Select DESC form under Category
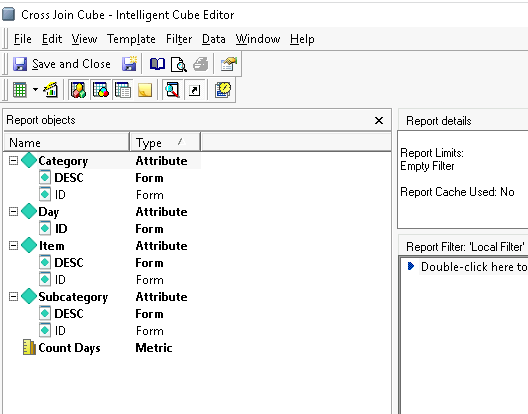Image resolution: width=528 pixels, height=414 pixels. pos(69,178)
